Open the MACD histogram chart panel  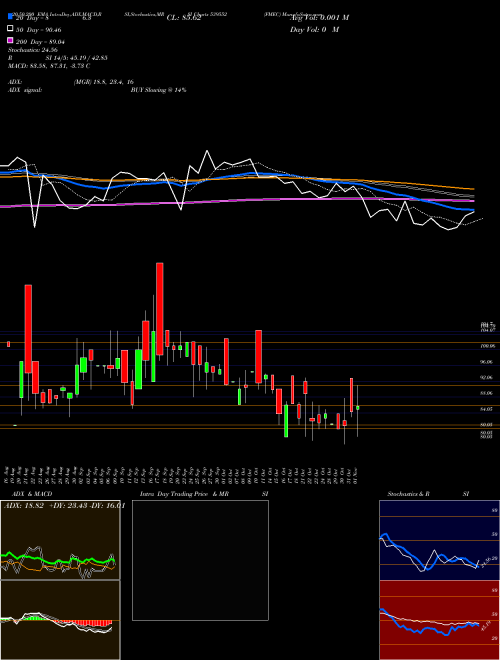click(x=60, y=620)
